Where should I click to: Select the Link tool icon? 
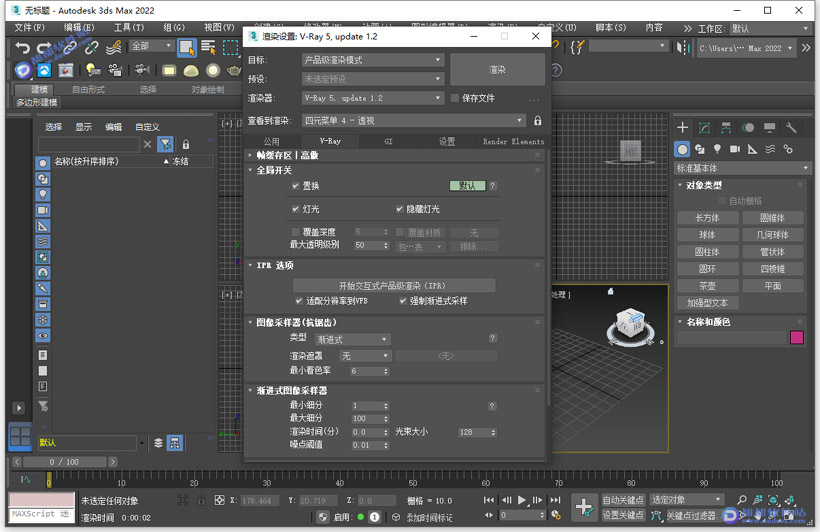pos(69,48)
